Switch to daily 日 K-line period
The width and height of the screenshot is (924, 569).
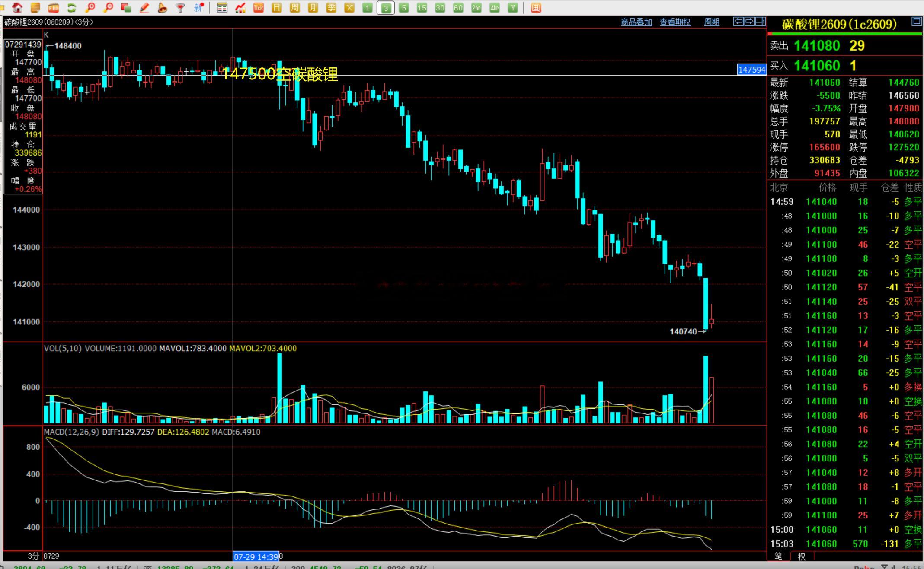click(x=277, y=8)
